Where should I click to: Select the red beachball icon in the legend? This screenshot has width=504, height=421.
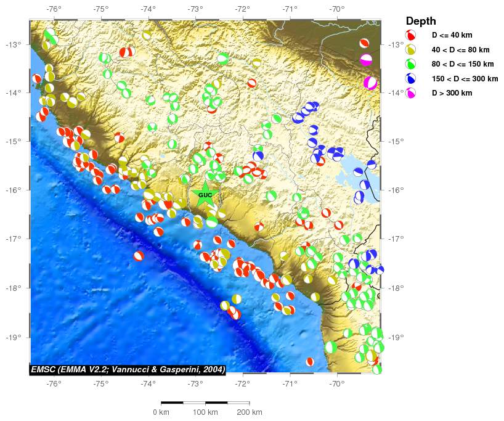pos(410,35)
